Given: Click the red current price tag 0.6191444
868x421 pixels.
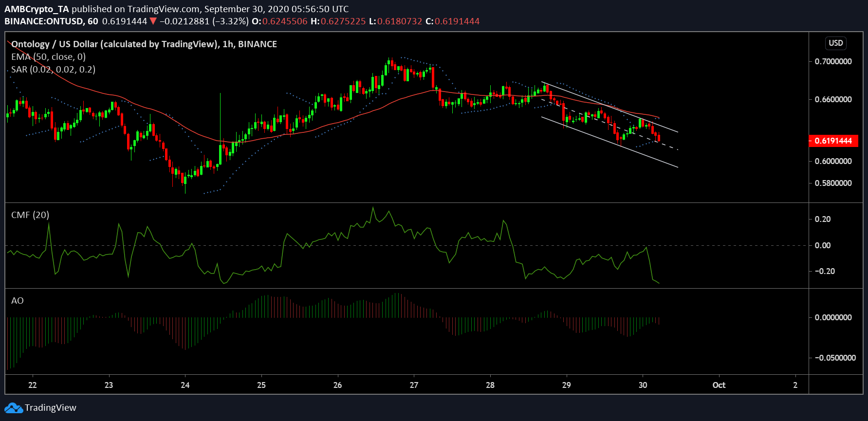Looking at the screenshot, I should click(833, 141).
